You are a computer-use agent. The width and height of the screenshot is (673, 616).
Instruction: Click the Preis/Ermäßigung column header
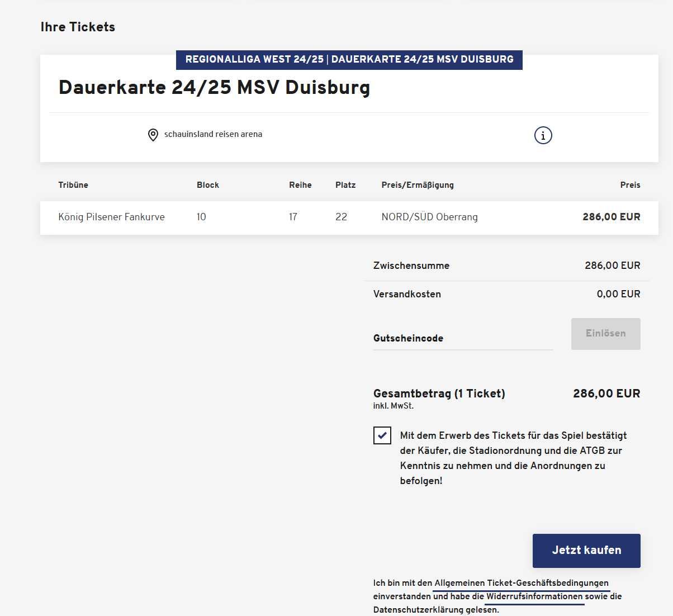point(418,185)
